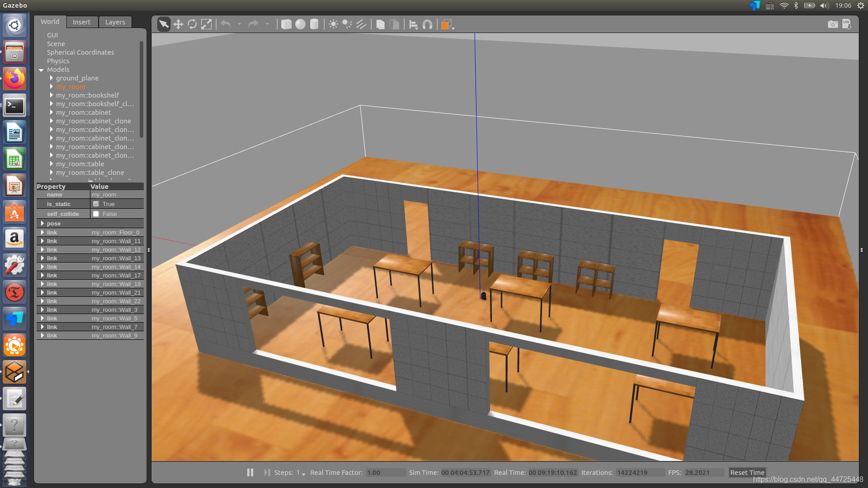
Task: Select my_room::table_clone model
Action: click(x=90, y=173)
